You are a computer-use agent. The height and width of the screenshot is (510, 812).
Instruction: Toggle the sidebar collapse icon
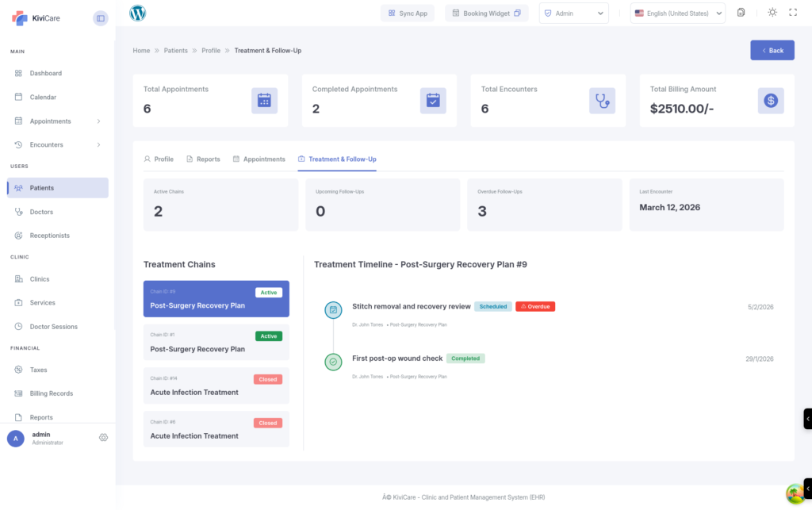[100, 18]
